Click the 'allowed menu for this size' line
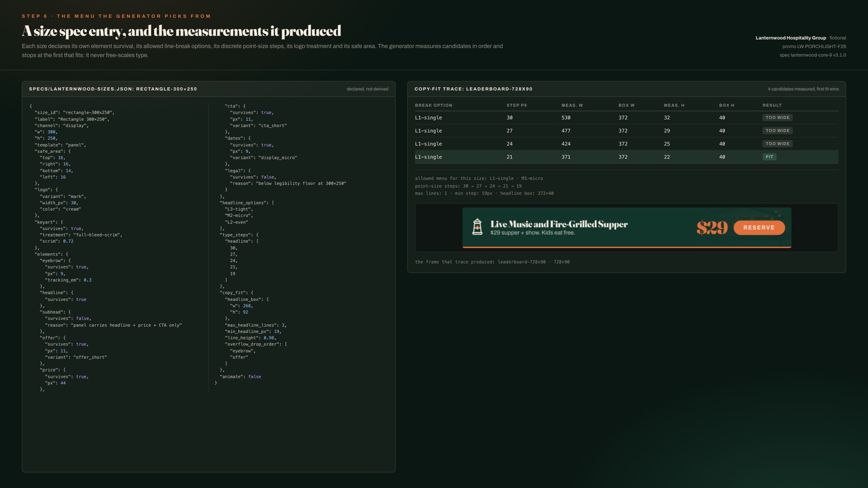The width and height of the screenshot is (868, 488). tap(479, 178)
